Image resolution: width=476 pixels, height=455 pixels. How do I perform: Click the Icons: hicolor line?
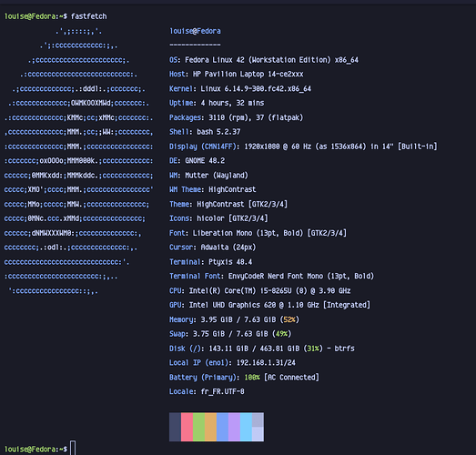(218, 218)
